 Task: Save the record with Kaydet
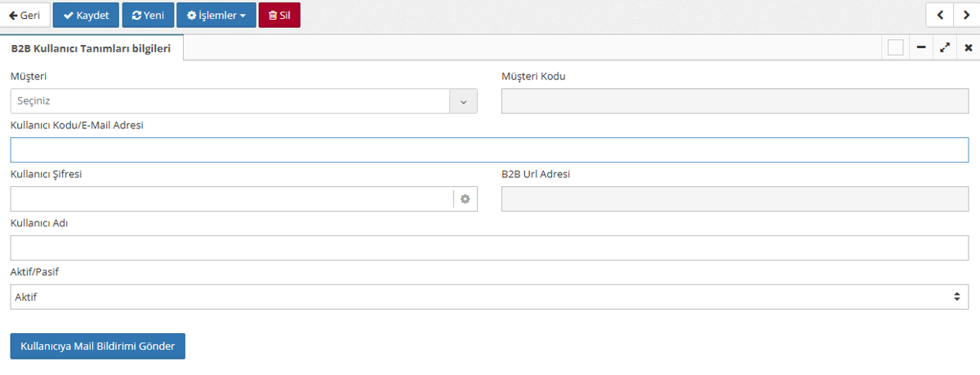[x=86, y=16]
